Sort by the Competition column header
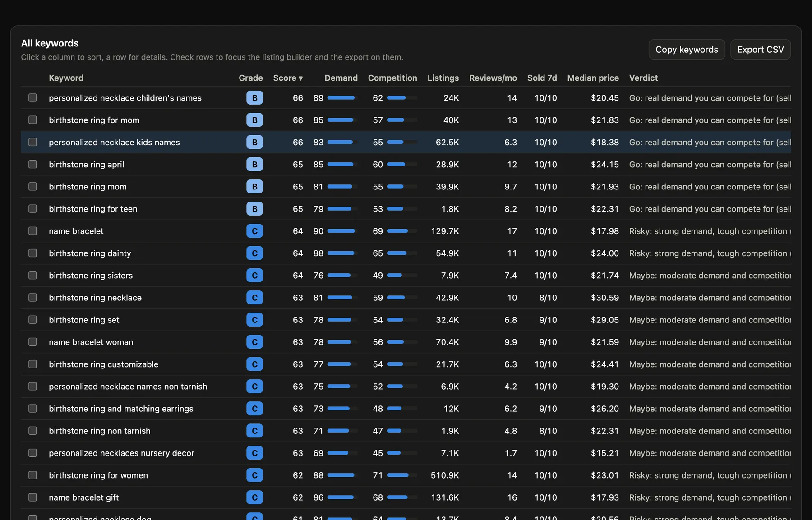812x520 pixels. tap(392, 78)
